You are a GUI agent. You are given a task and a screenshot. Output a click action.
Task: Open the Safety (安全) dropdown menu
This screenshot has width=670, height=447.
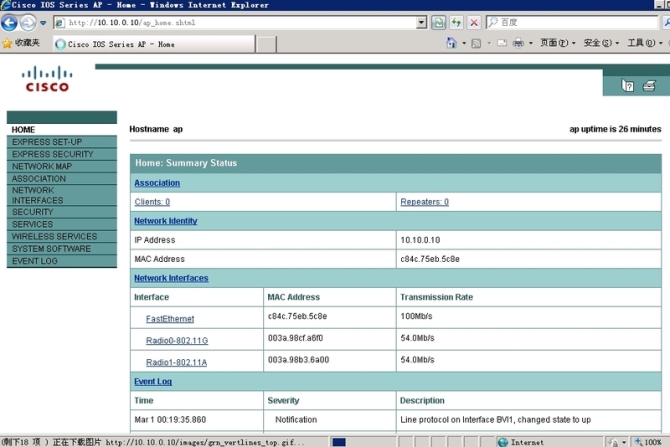(600, 43)
